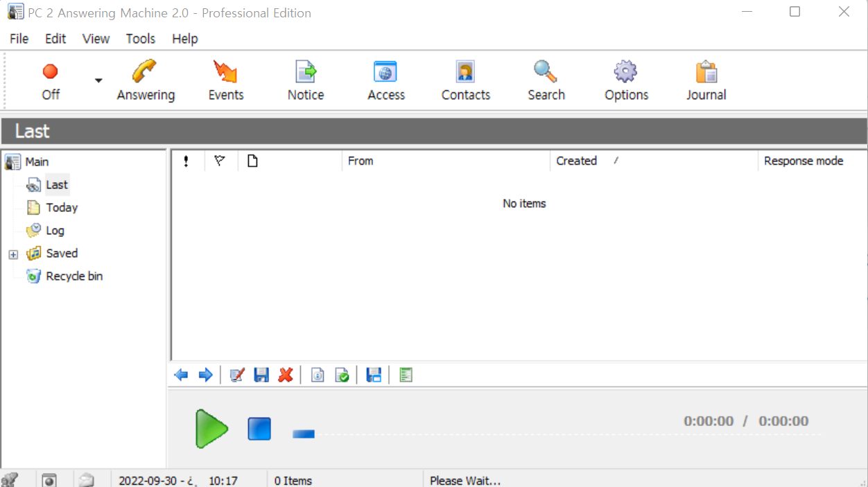
Task: Click the Last panel heading bar
Action: 434,131
